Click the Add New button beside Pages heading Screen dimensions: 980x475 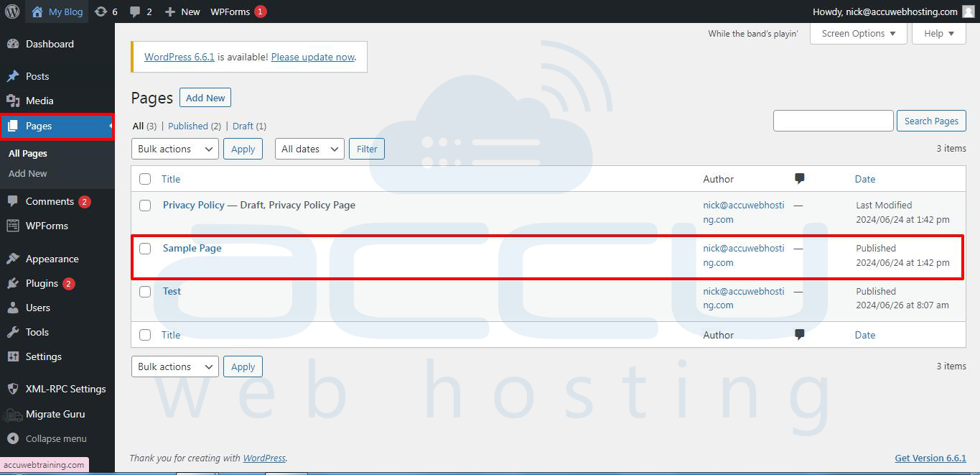click(x=205, y=98)
